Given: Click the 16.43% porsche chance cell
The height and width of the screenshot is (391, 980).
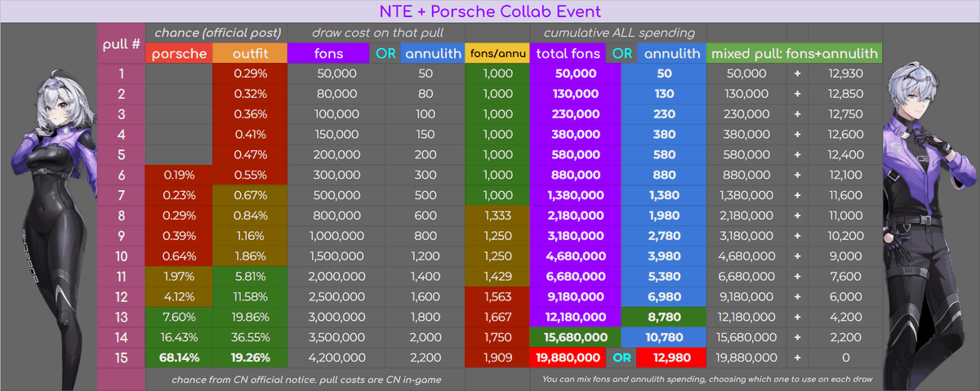Looking at the screenshot, I should [179, 336].
